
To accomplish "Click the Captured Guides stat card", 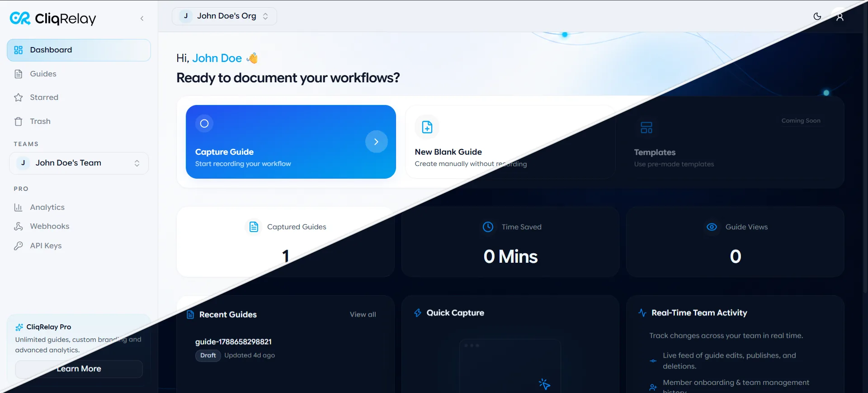I will [x=285, y=242].
